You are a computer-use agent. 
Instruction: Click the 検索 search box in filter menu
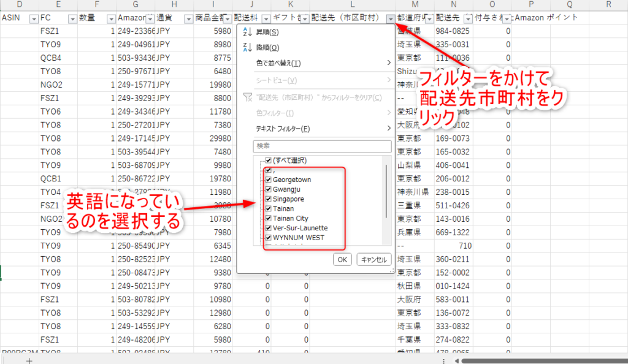pos(322,146)
